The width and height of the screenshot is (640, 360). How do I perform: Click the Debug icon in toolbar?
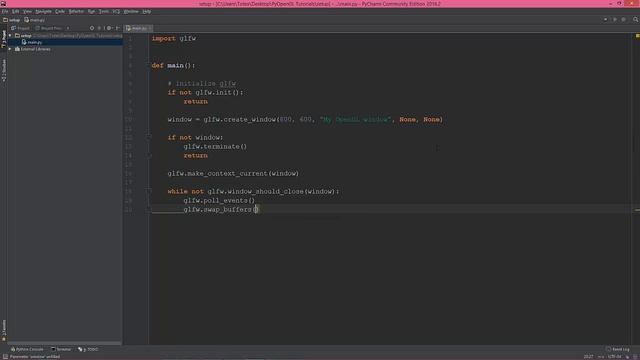click(x=623, y=20)
